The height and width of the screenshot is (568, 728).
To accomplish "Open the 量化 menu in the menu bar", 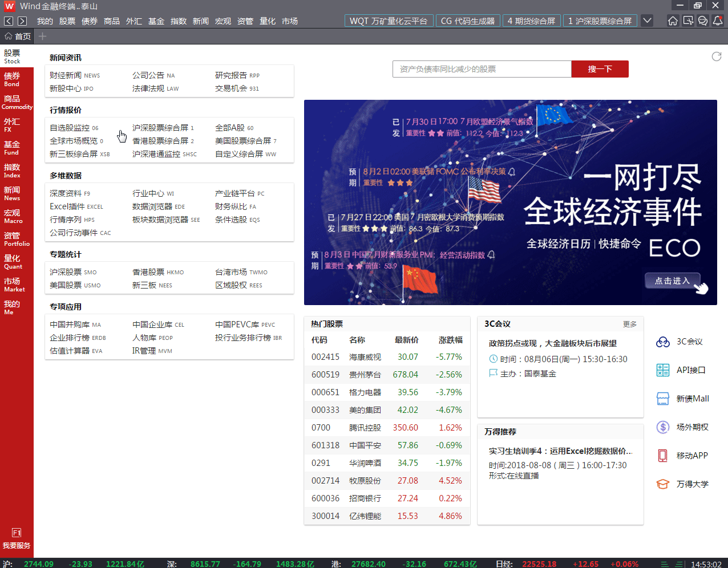I will pyautogui.click(x=268, y=21).
